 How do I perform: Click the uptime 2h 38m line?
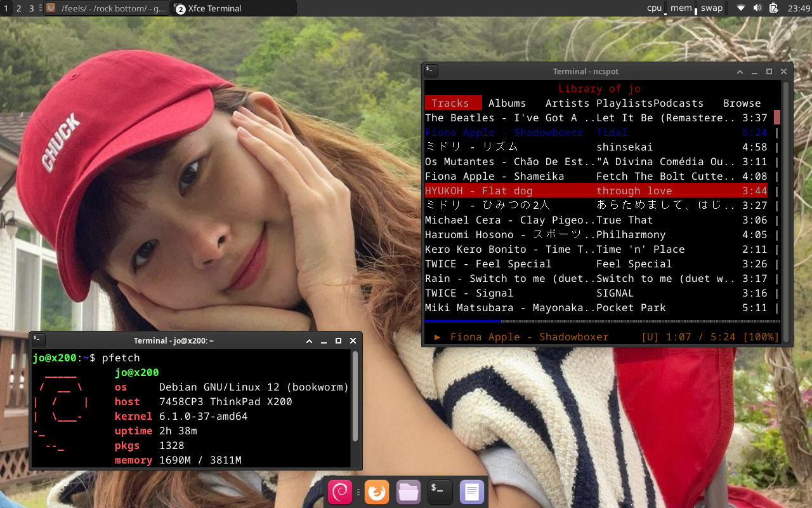155,431
